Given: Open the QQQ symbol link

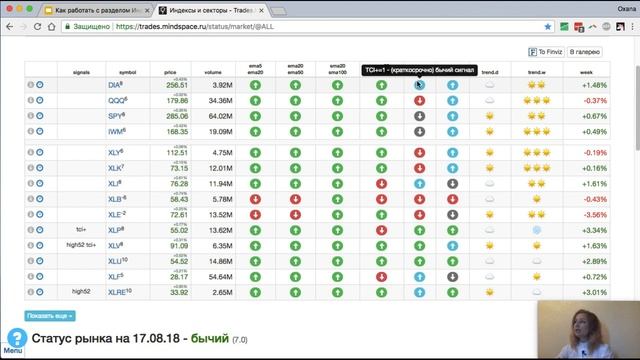Looking at the screenshot, I should coord(118,100).
